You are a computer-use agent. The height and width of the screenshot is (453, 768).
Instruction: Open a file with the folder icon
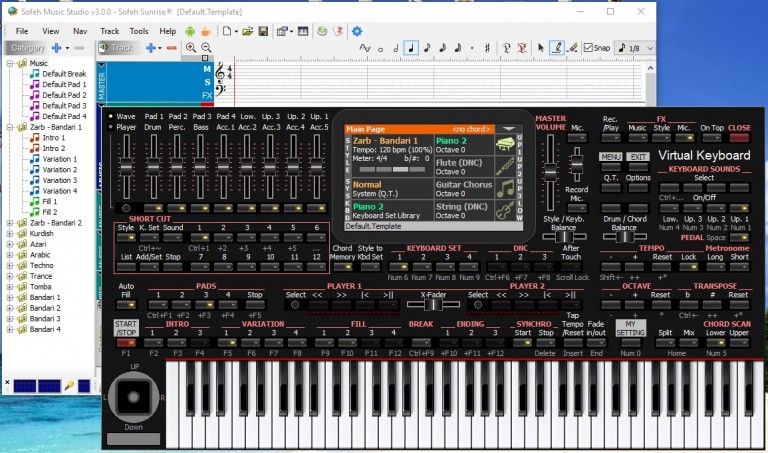248,31
